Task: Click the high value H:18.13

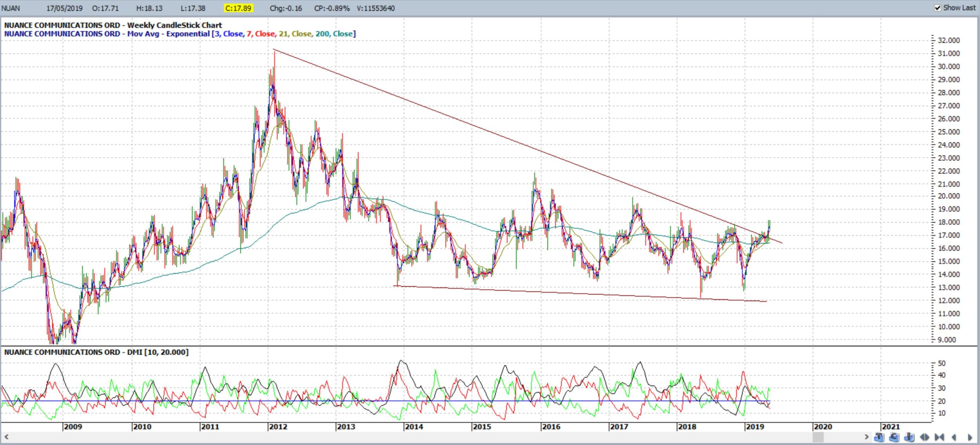Action: pos(149,8)
